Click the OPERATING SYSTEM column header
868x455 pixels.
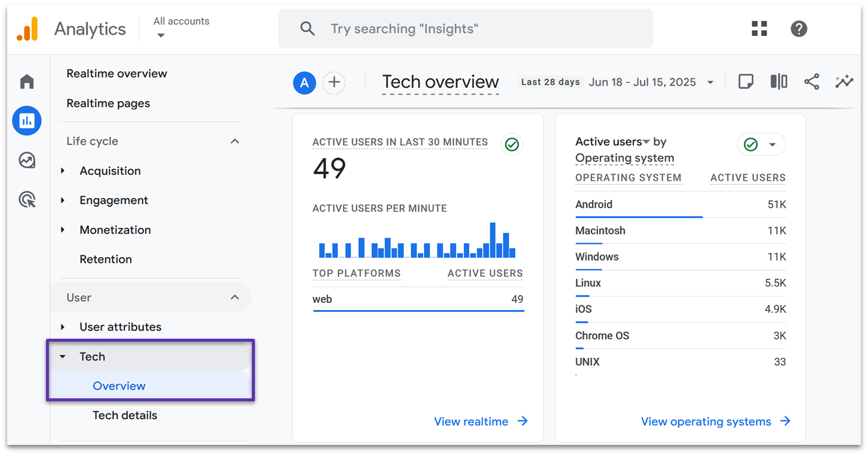(628, 178)
